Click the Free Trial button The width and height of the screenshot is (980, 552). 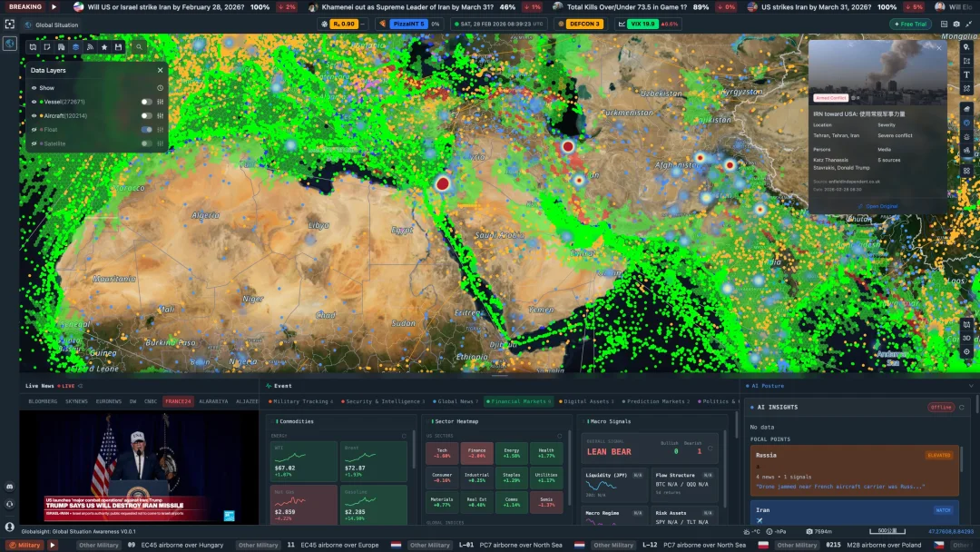pos(913,25)
